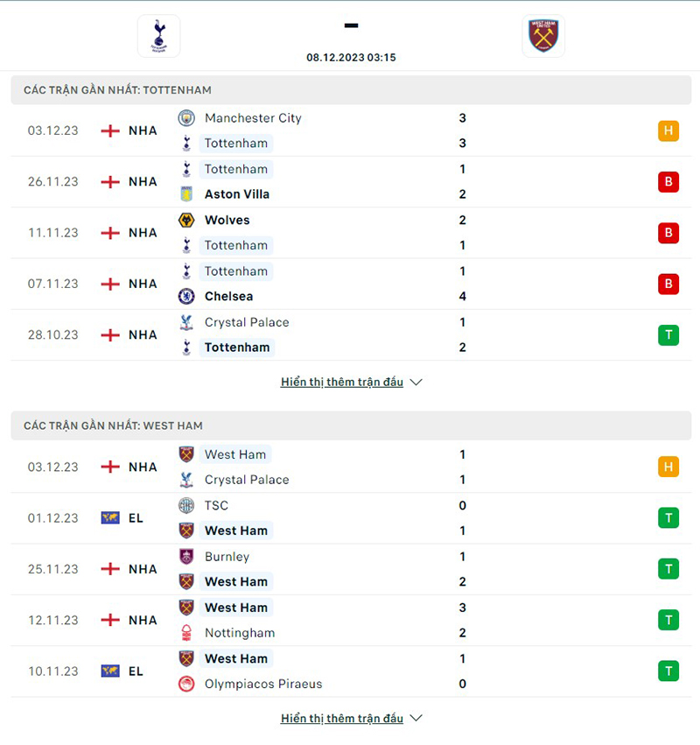Click the Olympiacos Piraeus club icon
Viewport: 700px width, 745px height.
(187, 684)
